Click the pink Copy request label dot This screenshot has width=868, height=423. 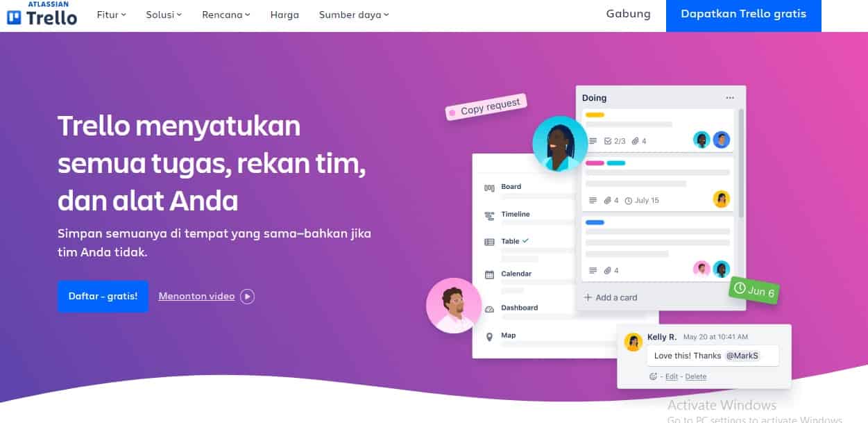point(452,112)
